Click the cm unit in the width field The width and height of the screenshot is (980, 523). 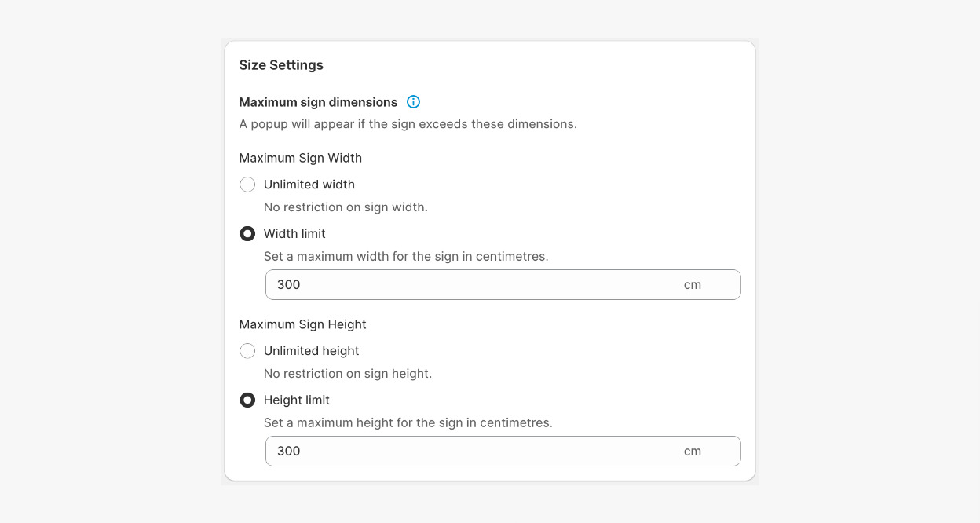(x=692, y=284)
